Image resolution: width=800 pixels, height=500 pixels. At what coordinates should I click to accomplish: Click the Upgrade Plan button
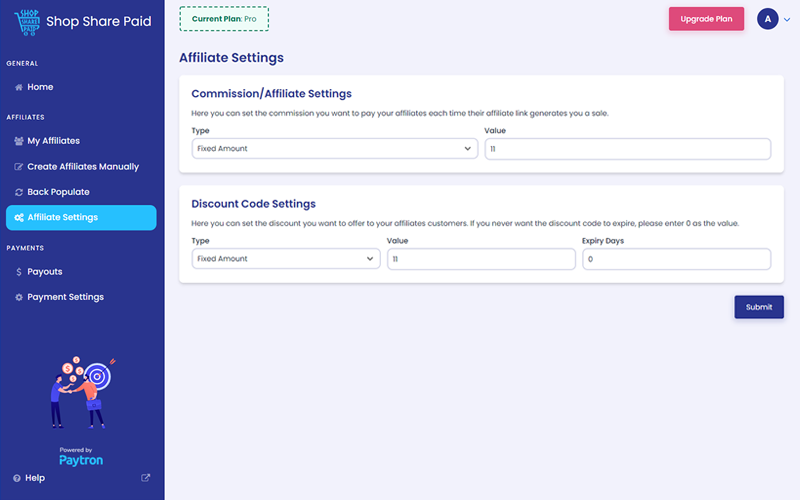706,19
